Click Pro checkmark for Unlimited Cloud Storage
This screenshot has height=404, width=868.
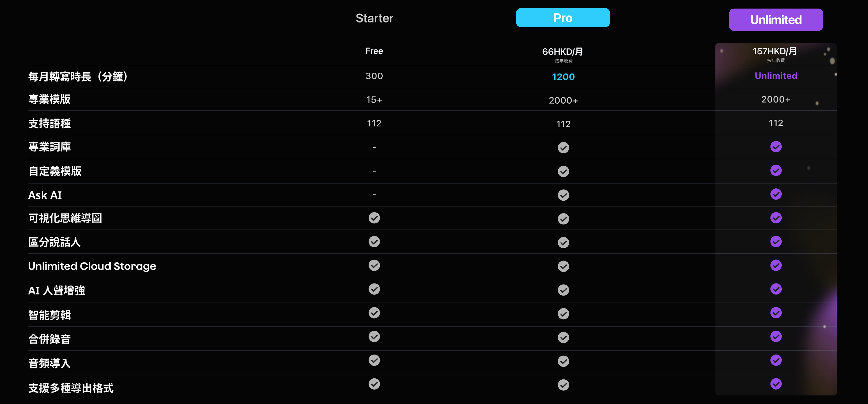[x=563, y=266]
